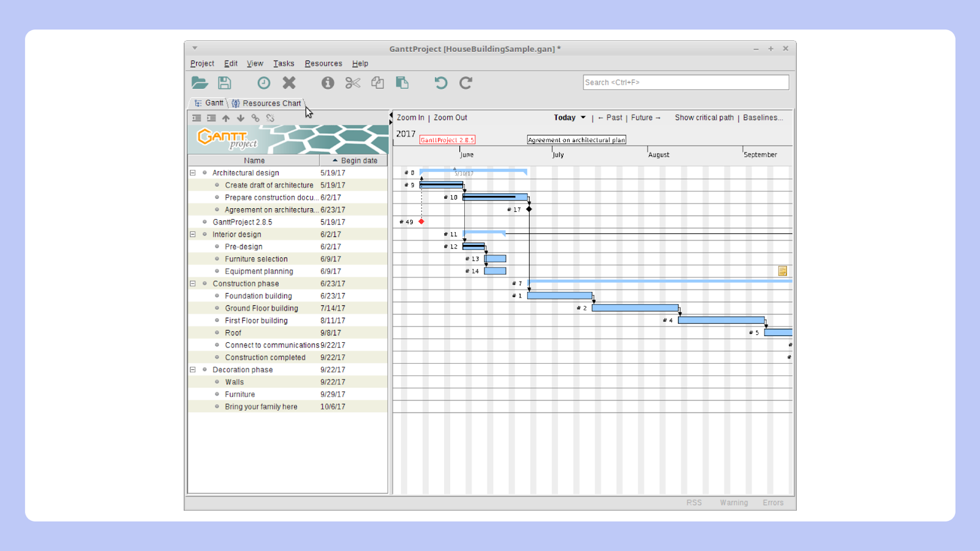
Task: Create a new task using the clock icon
Action: 264,83
